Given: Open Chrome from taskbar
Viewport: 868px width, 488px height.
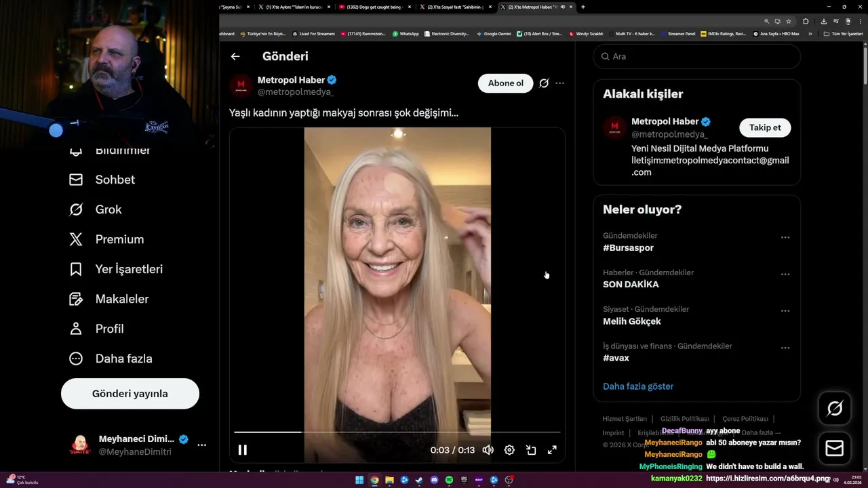Looking at the screenshot, I should pos(374,480).
